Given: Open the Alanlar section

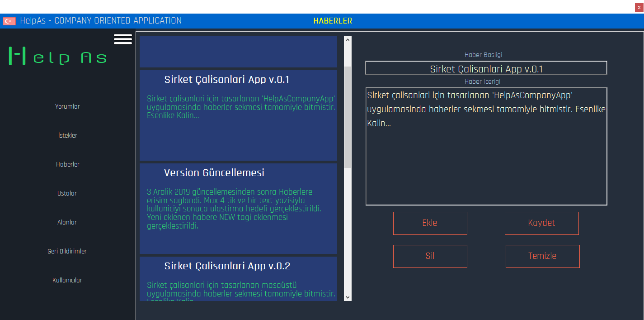Looking at the screenshot, I should point(67,222).
